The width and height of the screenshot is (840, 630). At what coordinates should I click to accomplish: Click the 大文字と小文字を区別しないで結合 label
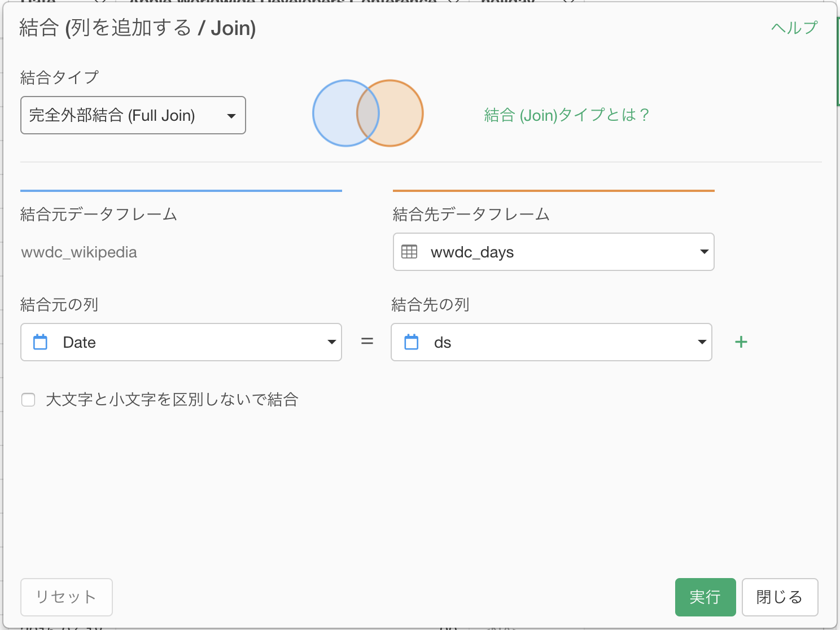(172, 400)
